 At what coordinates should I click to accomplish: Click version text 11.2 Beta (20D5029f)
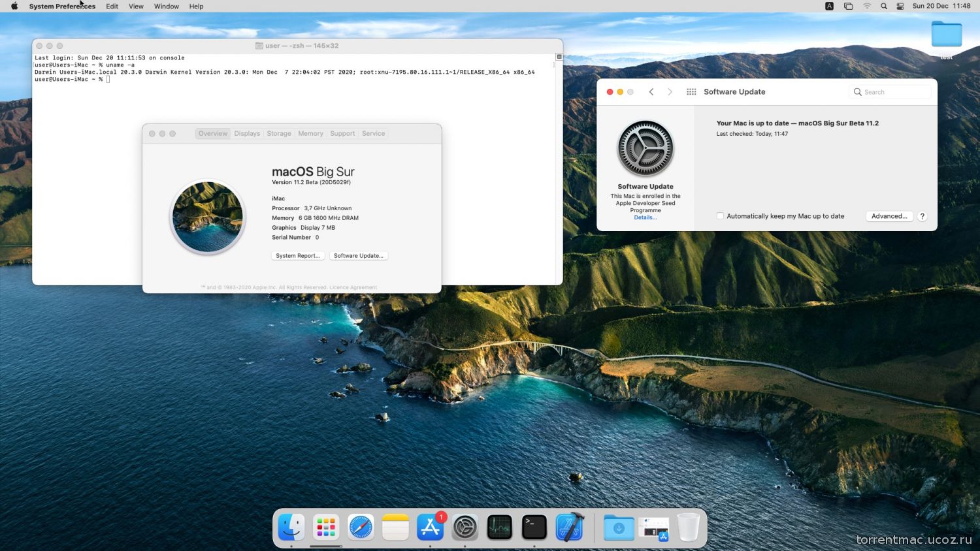pos(312,182)
